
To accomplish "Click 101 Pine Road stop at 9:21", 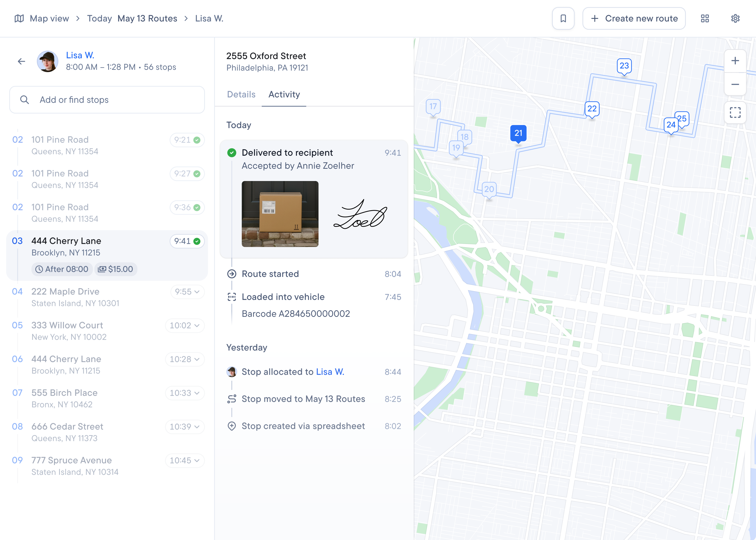I will pos(107,145).
